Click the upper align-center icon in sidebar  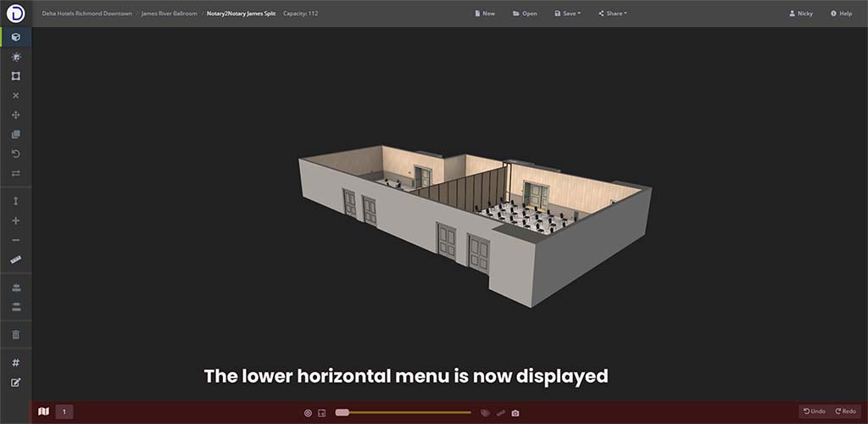tap(16, 287)
